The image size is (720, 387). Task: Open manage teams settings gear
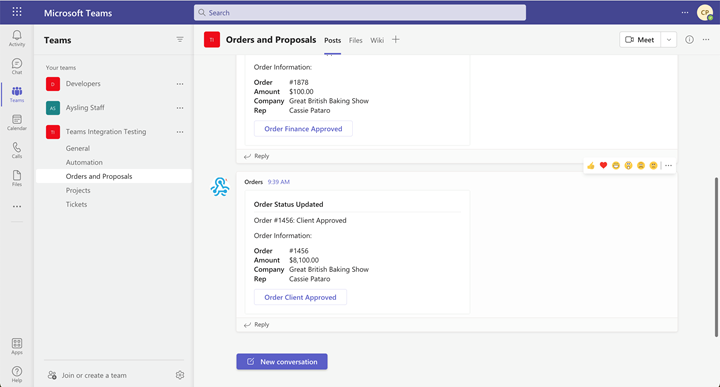coord(180,375)
